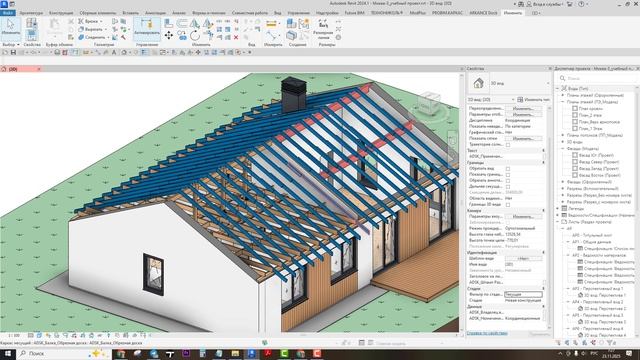Open the Вид ribbon tab

pos(278,13)
